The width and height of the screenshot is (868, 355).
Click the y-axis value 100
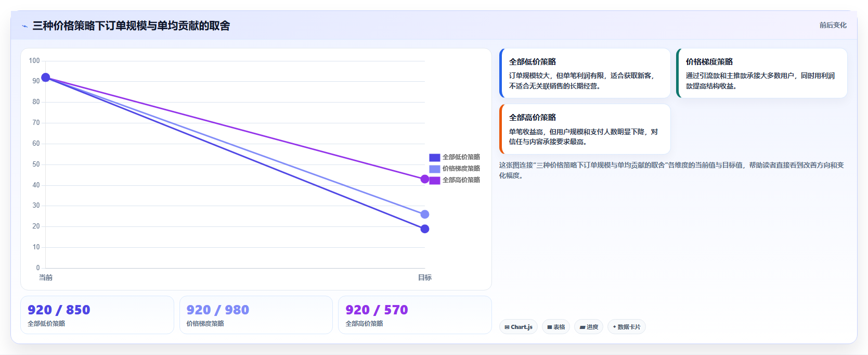[x=34, y=61]
